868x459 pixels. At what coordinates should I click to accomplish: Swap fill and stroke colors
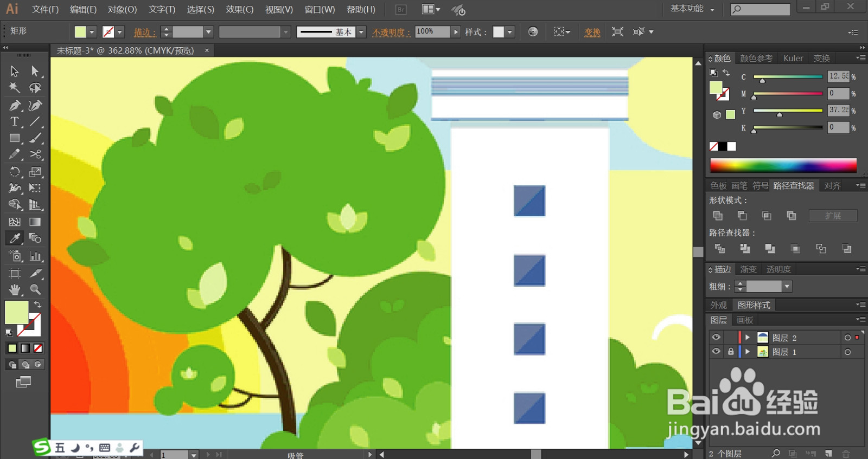(x=37, y=305)
